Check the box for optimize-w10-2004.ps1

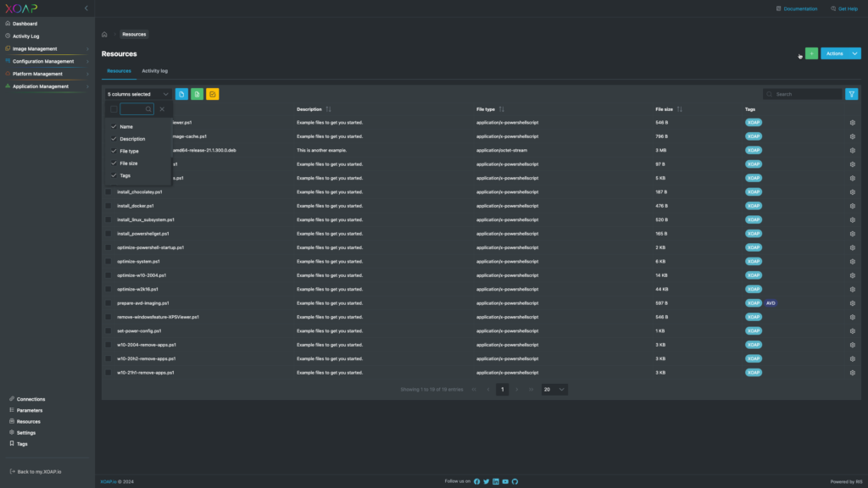[x=108, y=275]
